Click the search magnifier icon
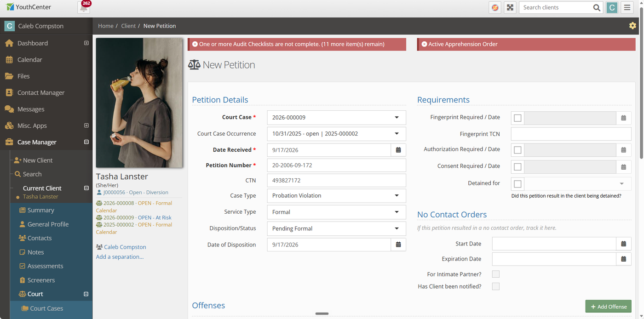 pyautogui.click(x=597, y=7)
